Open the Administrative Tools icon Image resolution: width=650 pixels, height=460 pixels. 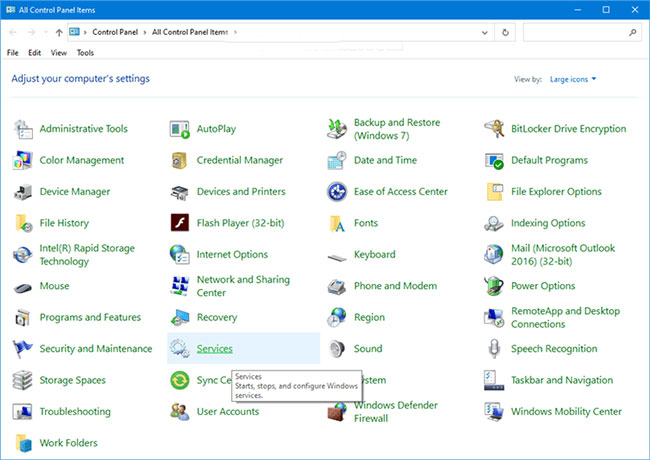coord(23,129)
